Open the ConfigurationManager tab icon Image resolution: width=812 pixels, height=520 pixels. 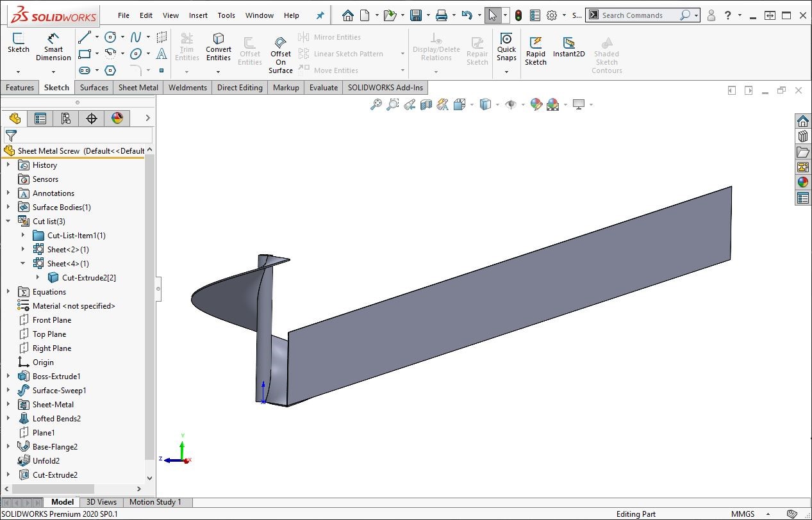pos(66,118)
